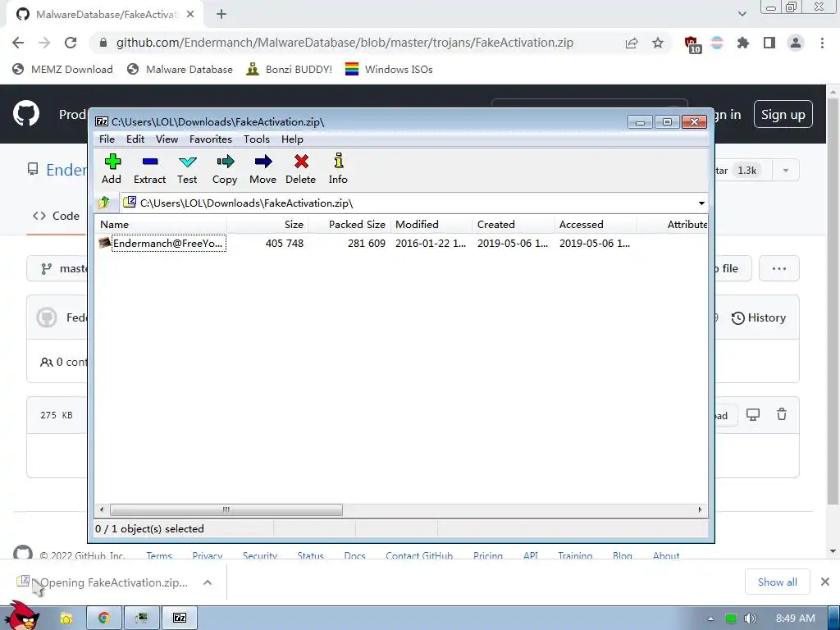Click the GitHub logo in header
This screenshot has width=840, height=630.
(x=25, y=113)
